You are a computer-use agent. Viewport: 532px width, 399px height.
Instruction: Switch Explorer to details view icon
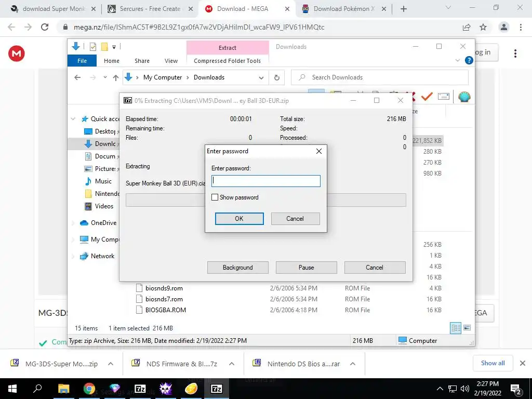[456, 328]
